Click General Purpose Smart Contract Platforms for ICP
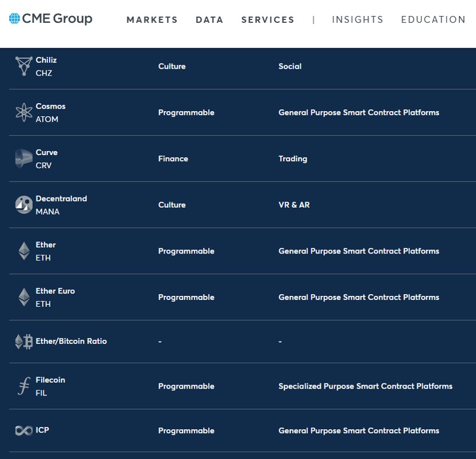 point(359,431)
